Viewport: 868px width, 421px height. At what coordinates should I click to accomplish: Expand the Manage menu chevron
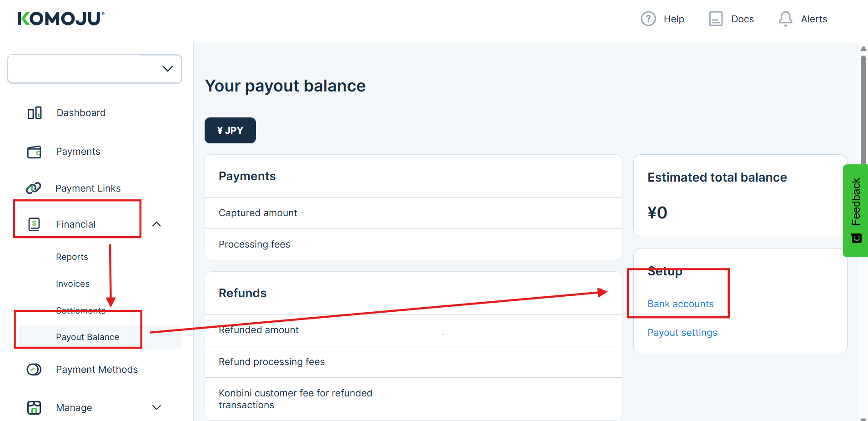coord(156,408)
